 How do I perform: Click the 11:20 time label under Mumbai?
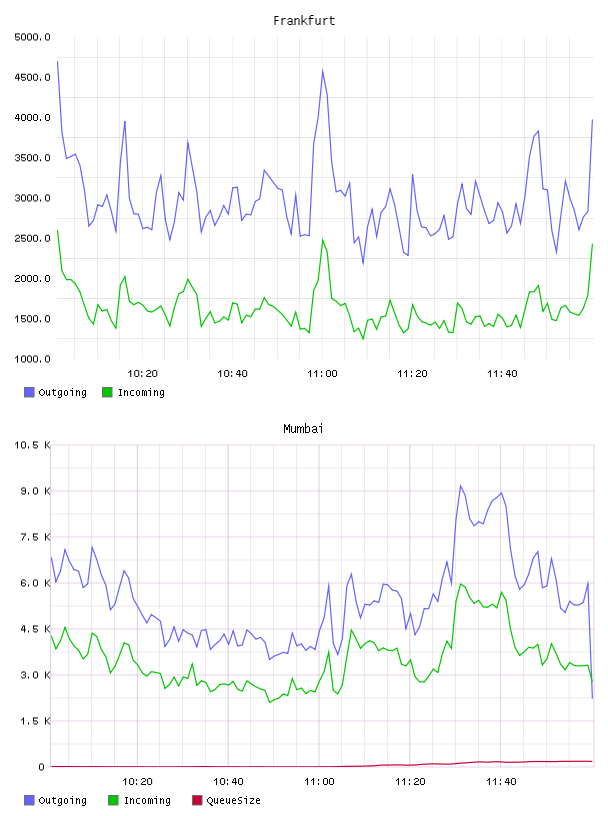click(x=410, y=782)
